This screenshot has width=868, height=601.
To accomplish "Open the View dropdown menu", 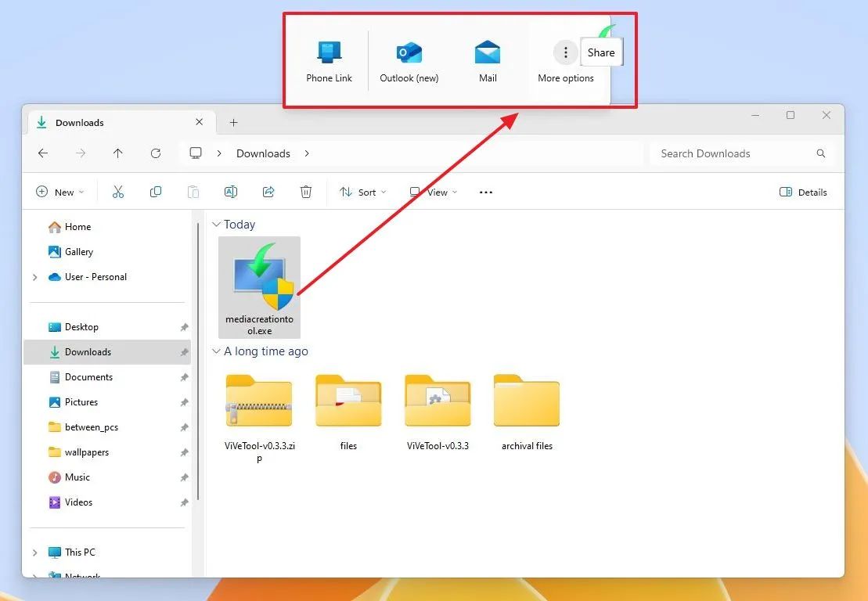I will pyautogui.click(x=432, y=192).
